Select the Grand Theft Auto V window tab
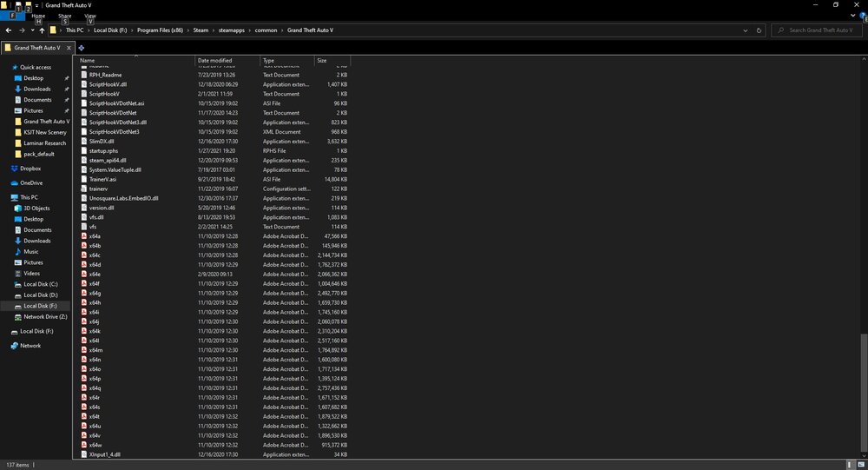The height and width of the screenshot is (470, 868). point(36,48)
